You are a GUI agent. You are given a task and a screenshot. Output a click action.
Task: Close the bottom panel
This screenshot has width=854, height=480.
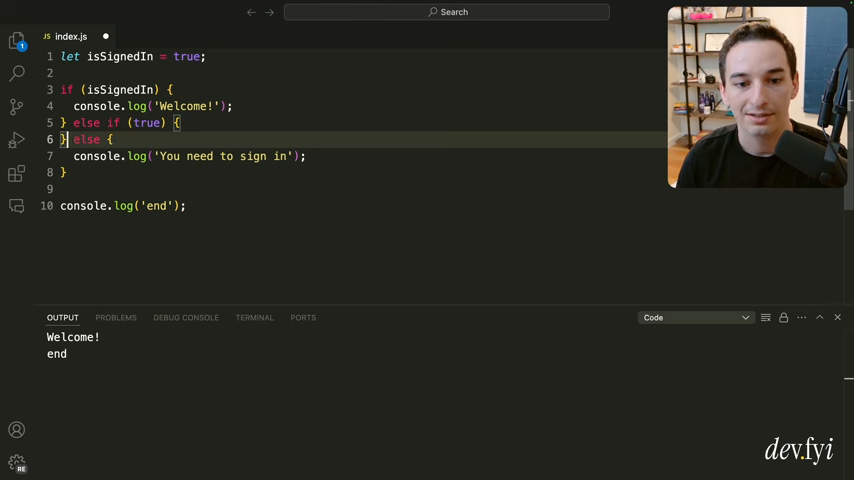[x=838, y=317]
